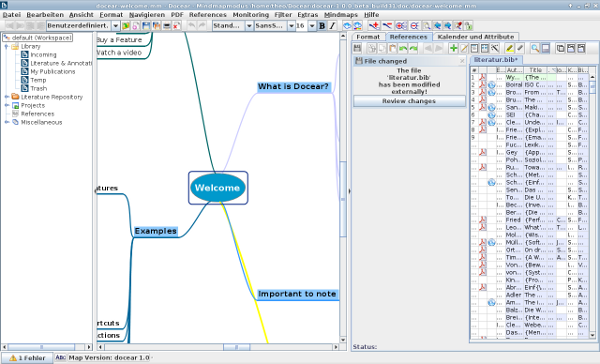The width and height of the screenshot is (600, 364).
Task: Click the green redo arrow in References toolbar
Action: tap(413, 48)
